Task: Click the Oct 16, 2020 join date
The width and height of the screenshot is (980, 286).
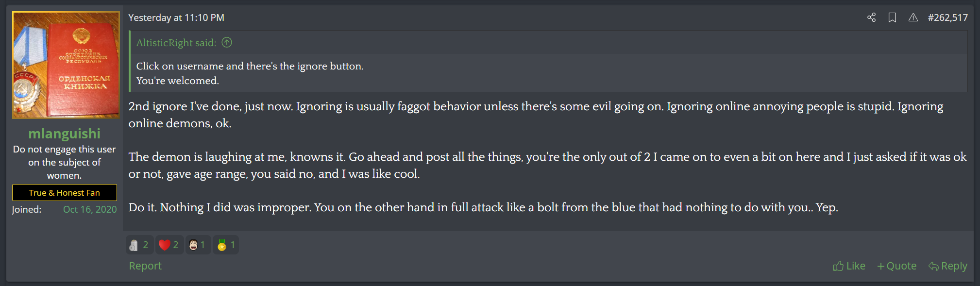Action: pos(90,209)
